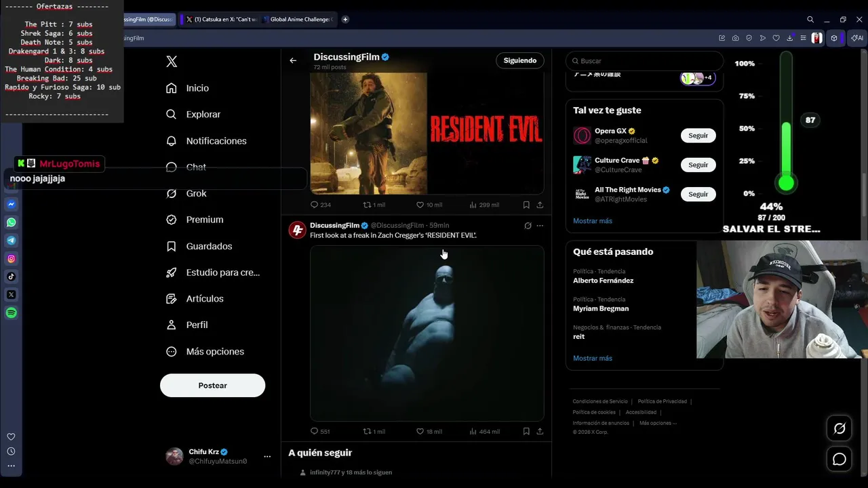Bookmark the post with 299 mil views

coord(526,205)
